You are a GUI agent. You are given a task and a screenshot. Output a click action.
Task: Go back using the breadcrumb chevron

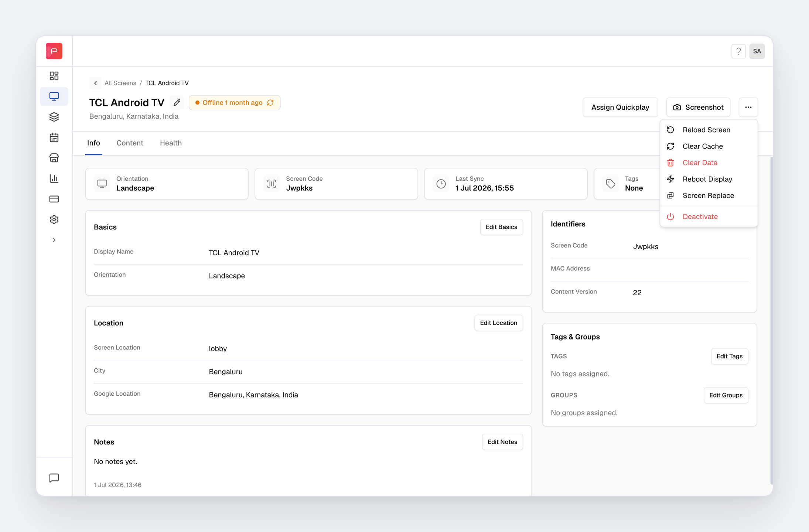click(95, 83)
